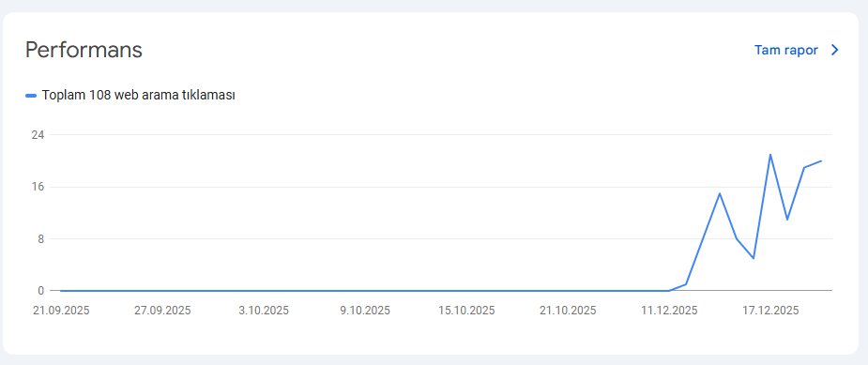Image resolution: width=868 pixels, height=365 pixels.
Task: Click the Performans card heading
Action: [84, 50]
